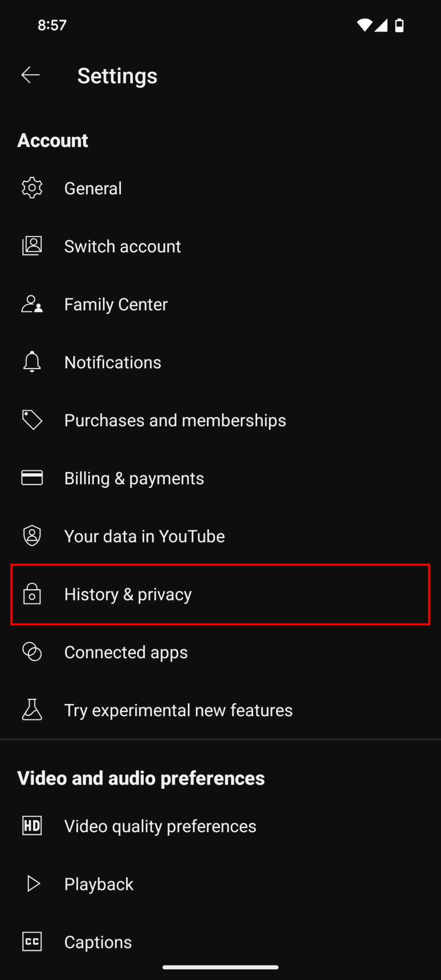Open Your data in YouTube
441x980 pixels.
144,535
